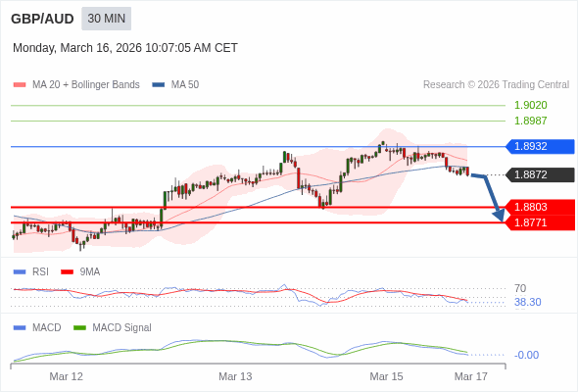Screen dimensions: 578x392
Task: Click the GBP/AUD pair title
Action: (x=42, y=19)
